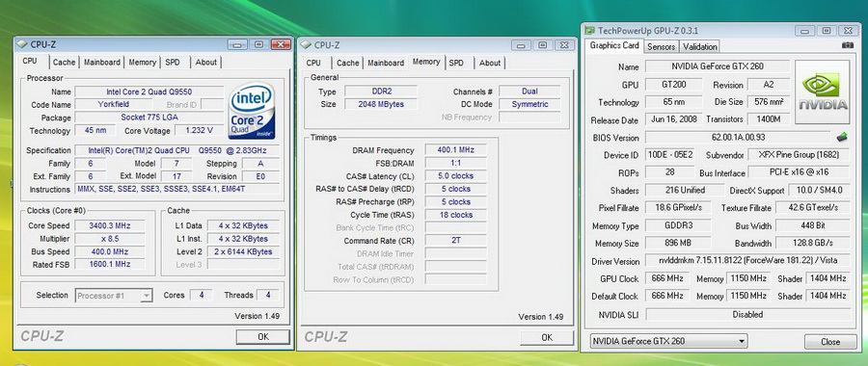Open the NVIDIA GeForce GTX 260 card dropdown
Image resolution: width=868 pixels, height=366 pixels.
coord(669,341)
